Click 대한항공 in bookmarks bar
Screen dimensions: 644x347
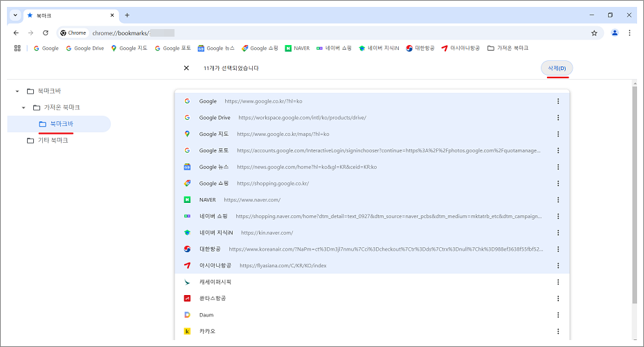(420, 48)
